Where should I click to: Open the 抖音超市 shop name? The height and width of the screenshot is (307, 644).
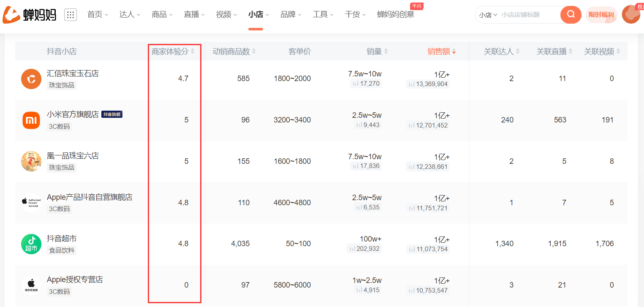point(62,239)
